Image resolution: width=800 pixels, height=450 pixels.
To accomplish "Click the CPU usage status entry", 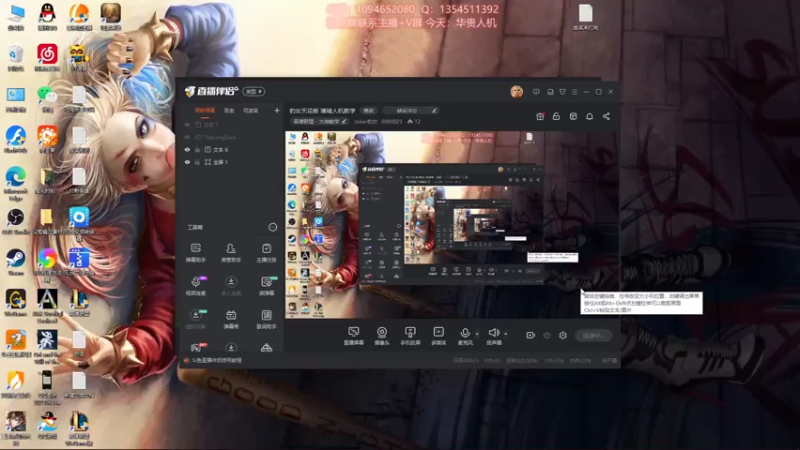I will [554, 360].
